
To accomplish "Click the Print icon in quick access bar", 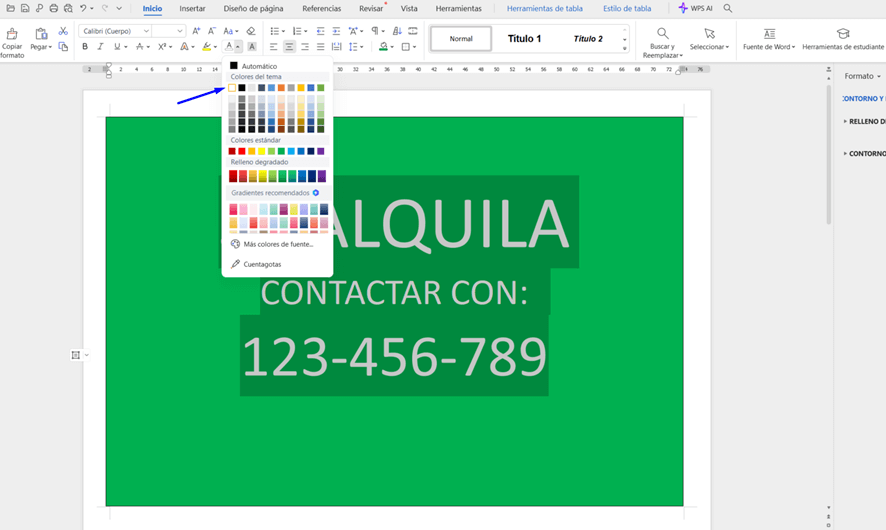I will 54,8.
